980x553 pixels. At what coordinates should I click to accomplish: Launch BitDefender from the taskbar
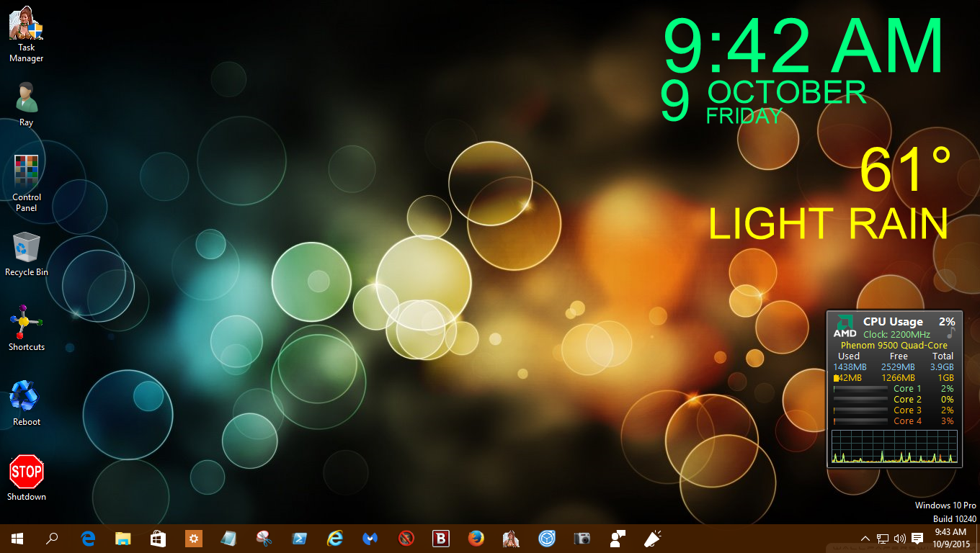pyautogui.click(x=440, y=539)
